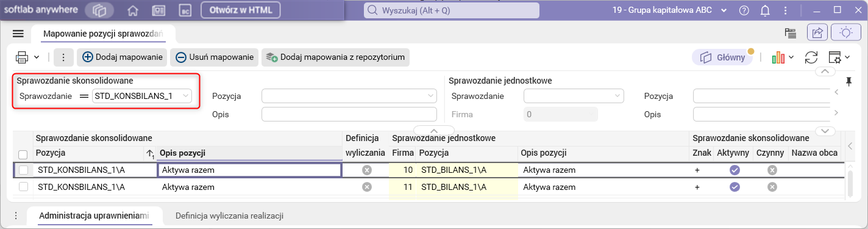Click the table vertical scrollbar
The image size is (868, 229).
[851, 183]
